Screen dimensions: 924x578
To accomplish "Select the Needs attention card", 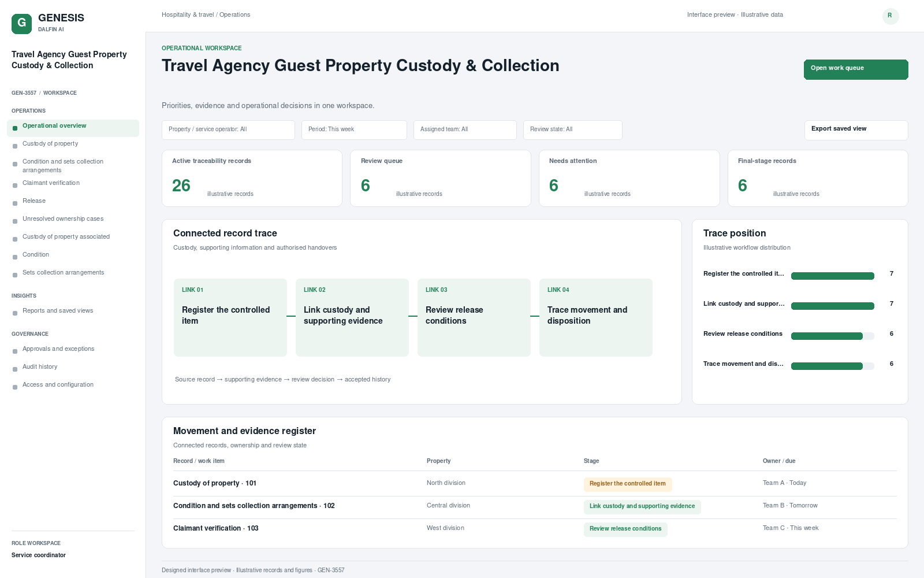I will [629, 178].
